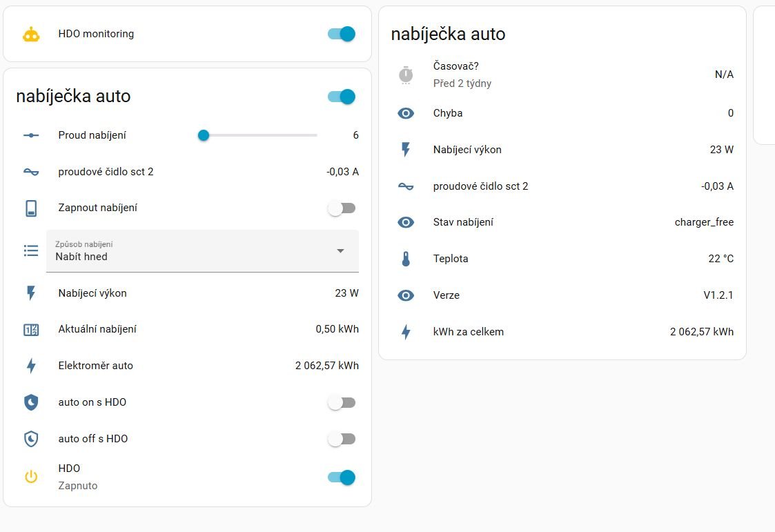Click the eye icon next to Stav nabíjení
Image resolution: width=775 pixels, height=532 pixels.
pyautogui.click(x=406, y=223)
